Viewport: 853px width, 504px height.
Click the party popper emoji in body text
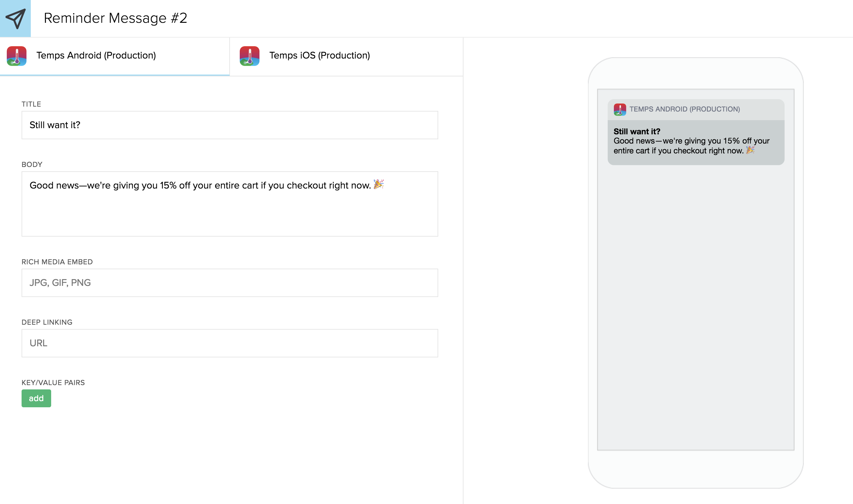(x=378, y=185)
